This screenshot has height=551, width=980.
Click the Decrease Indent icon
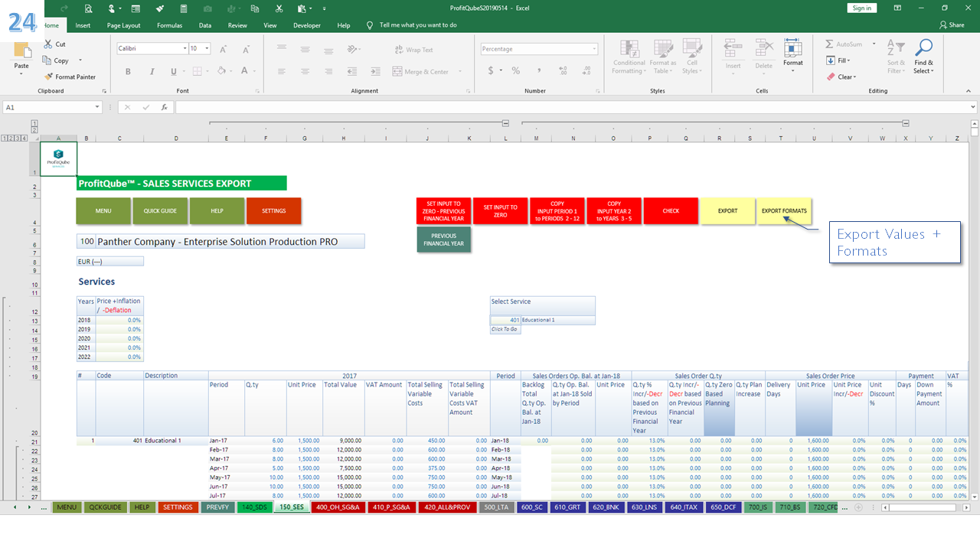click(352, 71)
